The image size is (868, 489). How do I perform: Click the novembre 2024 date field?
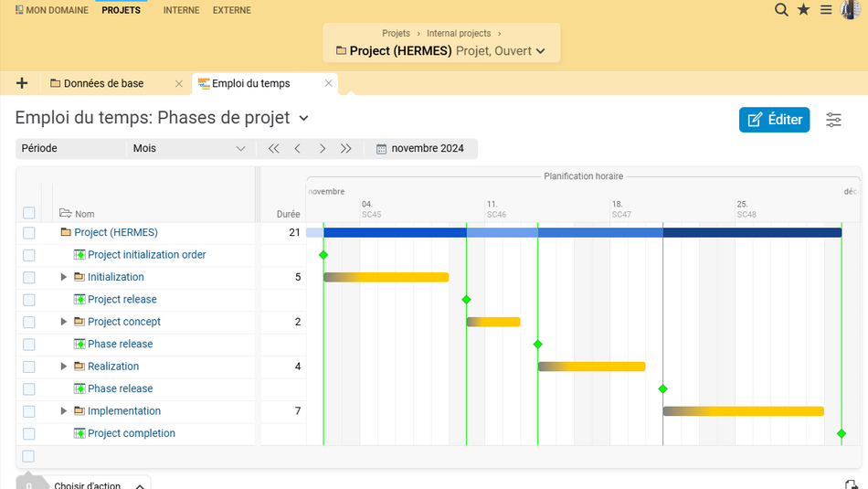[x=428, y=148]
